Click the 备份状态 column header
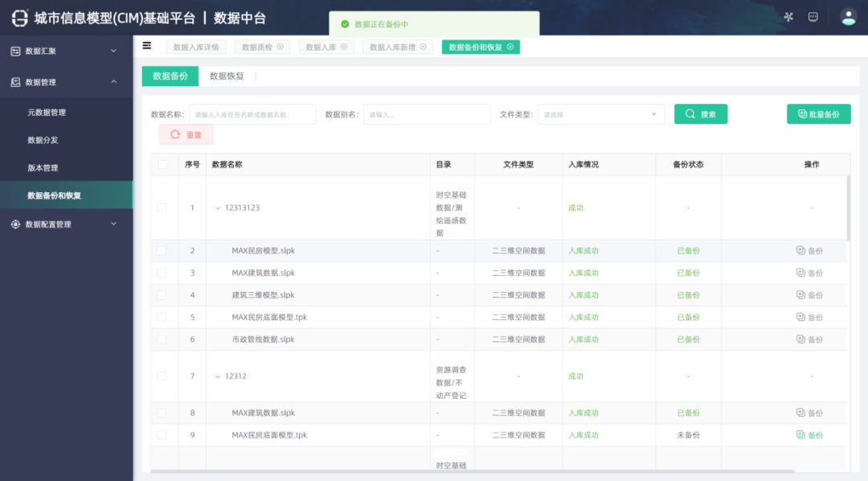Screen dimensions: 868x481 [x=688, y=165]
